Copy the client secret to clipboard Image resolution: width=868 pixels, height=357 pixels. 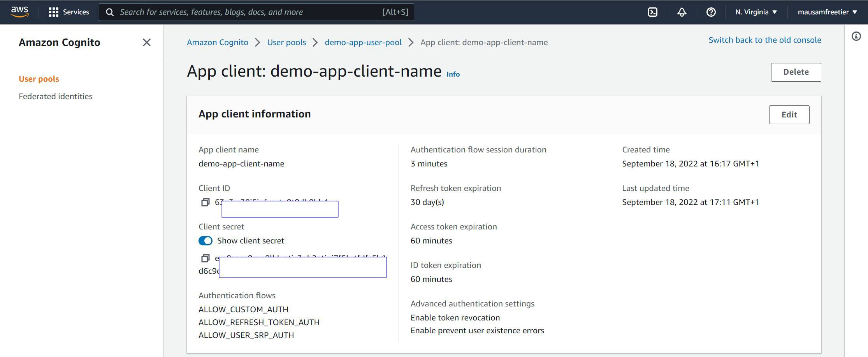tap(205, 258)
